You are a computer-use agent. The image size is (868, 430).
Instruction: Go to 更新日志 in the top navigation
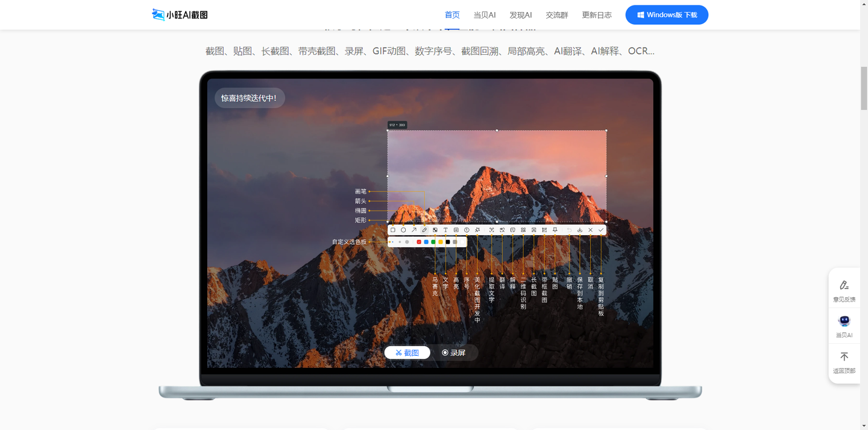tap(597, 15)
